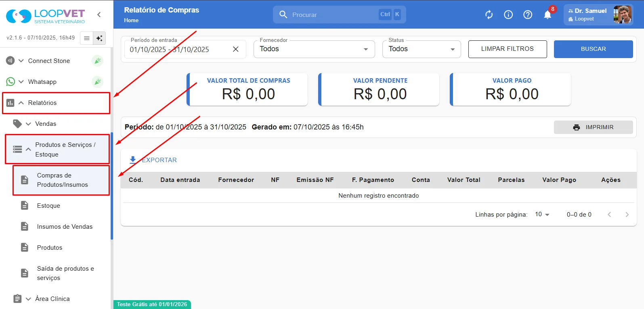Click the document icon beside Estoque
The height and width of the screenshot is (309, 644).
(x=25, y=205)
